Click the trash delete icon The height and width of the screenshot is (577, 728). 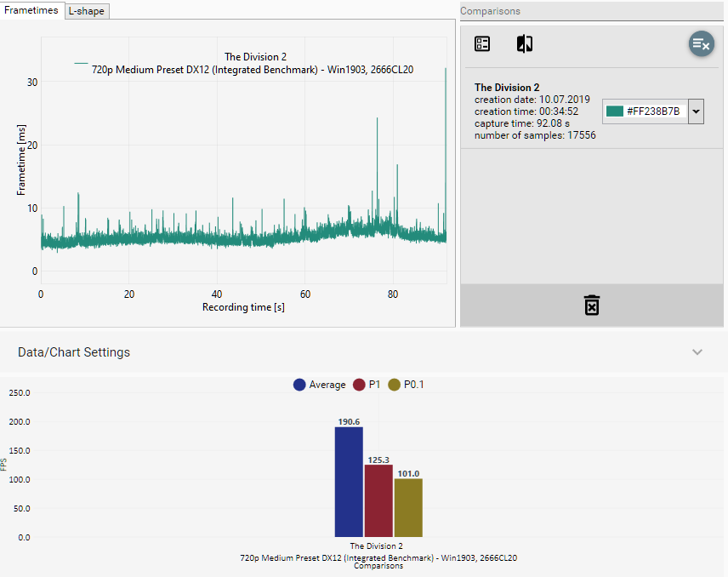[x=592, y=306]
